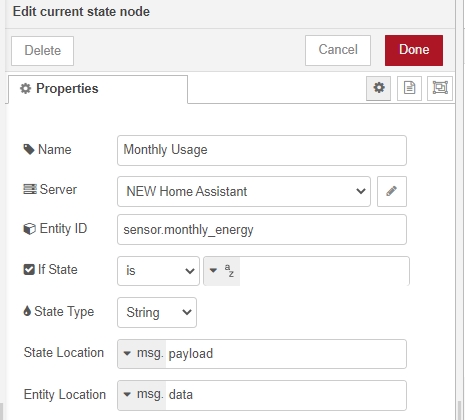Image resolution: width=465 pixels, height=420 pixels.
Task: Select the Properties tab
Action: (98, 89)
